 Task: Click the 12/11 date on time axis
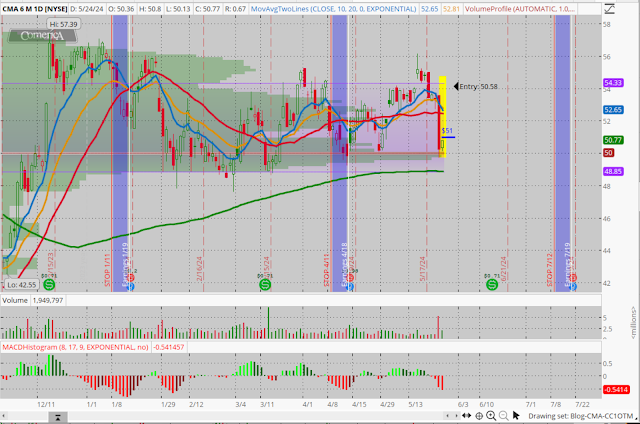[46, 404]
